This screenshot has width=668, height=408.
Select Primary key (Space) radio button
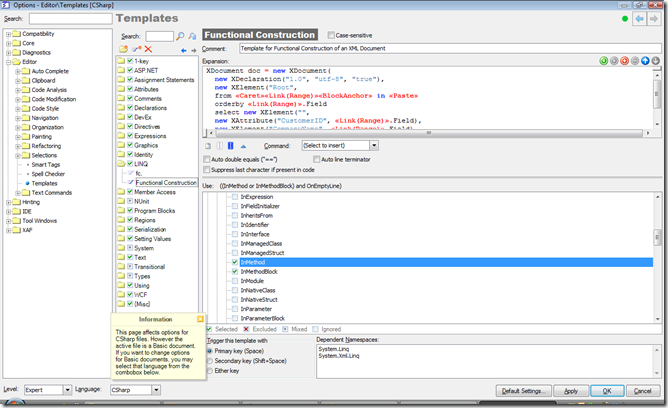coord(210,351)
